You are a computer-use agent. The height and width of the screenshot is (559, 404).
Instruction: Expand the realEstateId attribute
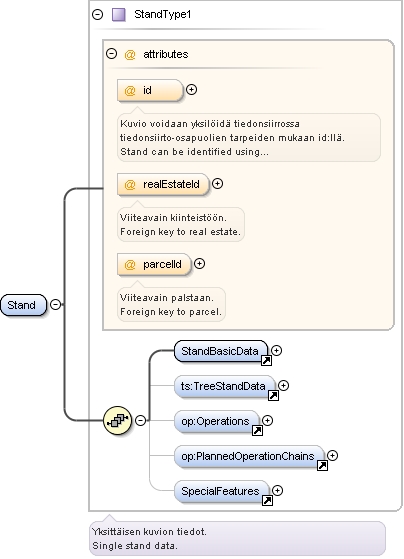point(218,184)
